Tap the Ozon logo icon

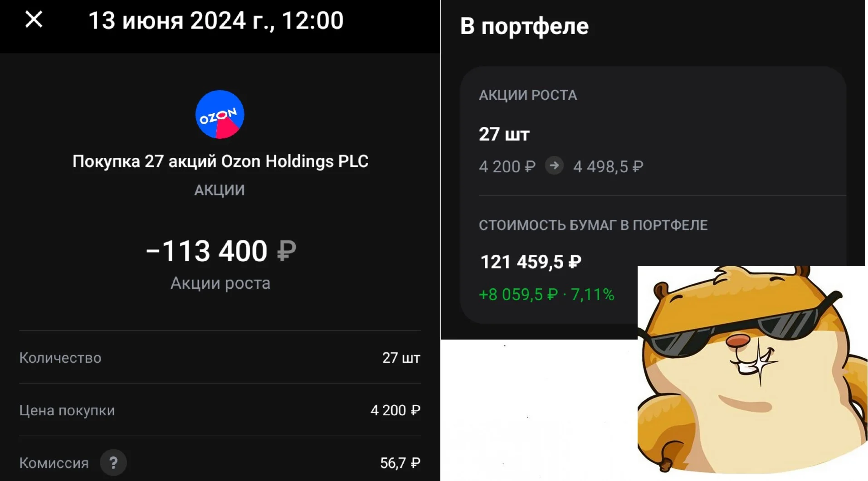(219, 114)
